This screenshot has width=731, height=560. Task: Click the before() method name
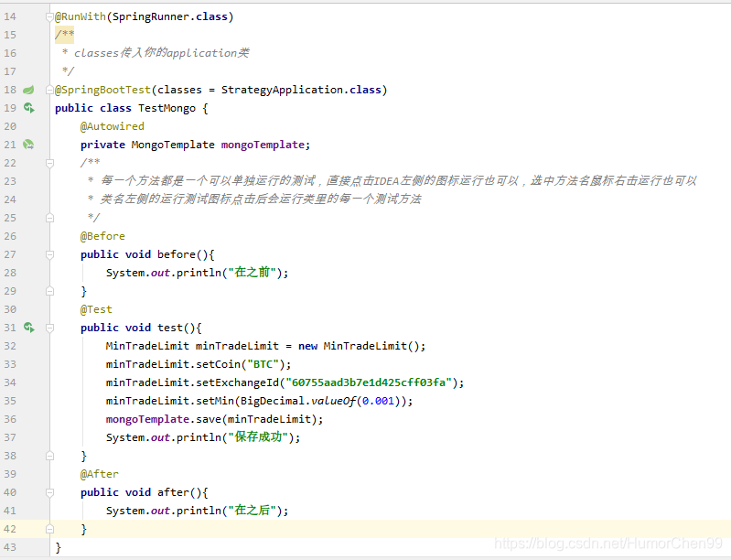[177, 254]
